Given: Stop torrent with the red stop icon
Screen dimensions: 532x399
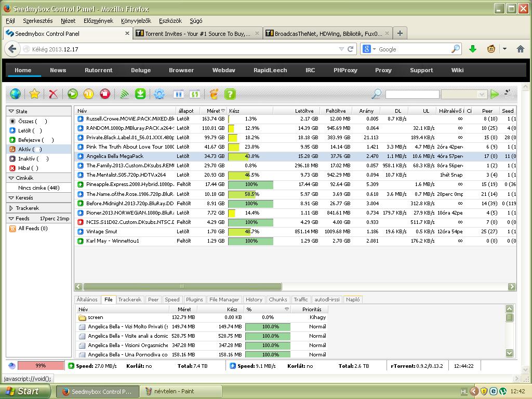Looking at the screenshot, I should point(105,94).
